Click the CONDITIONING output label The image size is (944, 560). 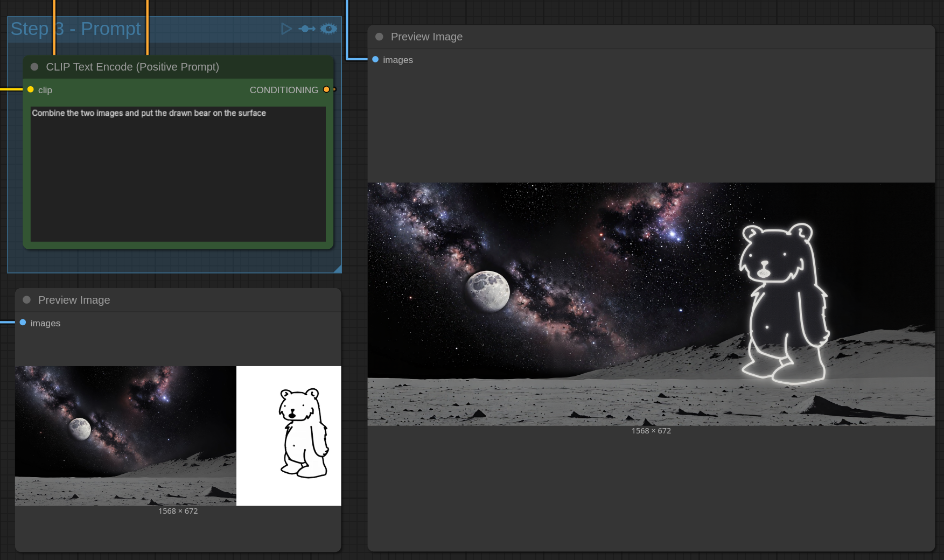(x=284, y=90)
